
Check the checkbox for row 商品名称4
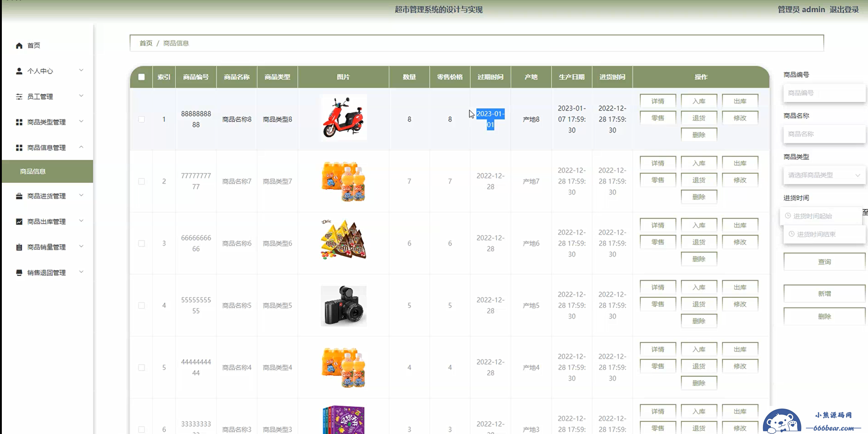coord(141,367)
